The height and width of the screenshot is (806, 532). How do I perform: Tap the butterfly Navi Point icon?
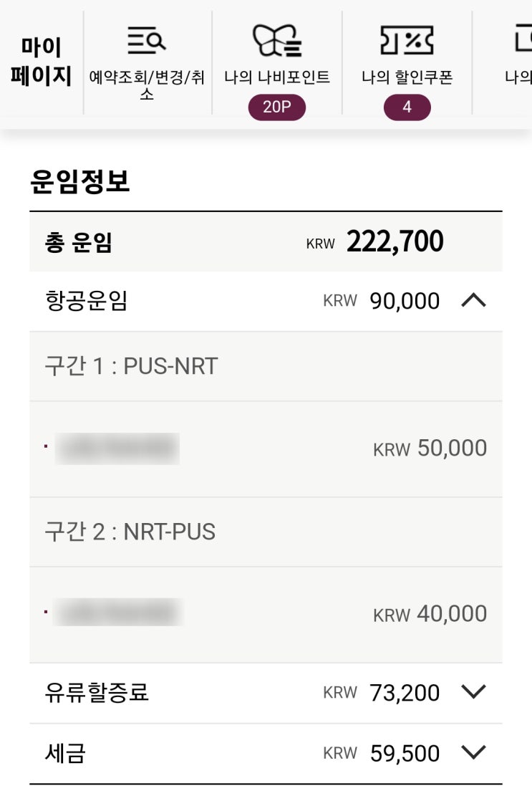pyautogui.click(x=277, y=41)
